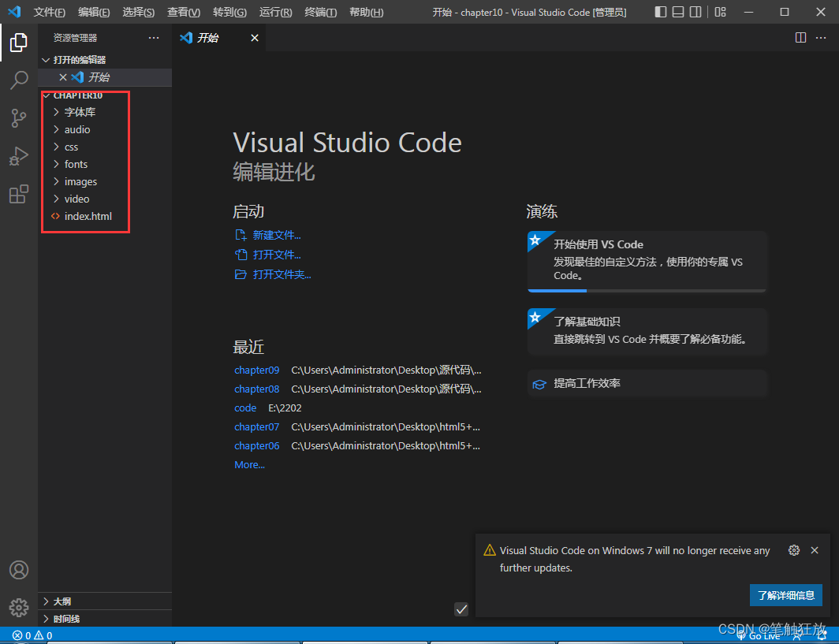This screenshot has width=839, height=644.
Task: Toggle show welcome page on startup checkbox
Action: [x=461, y=609]
